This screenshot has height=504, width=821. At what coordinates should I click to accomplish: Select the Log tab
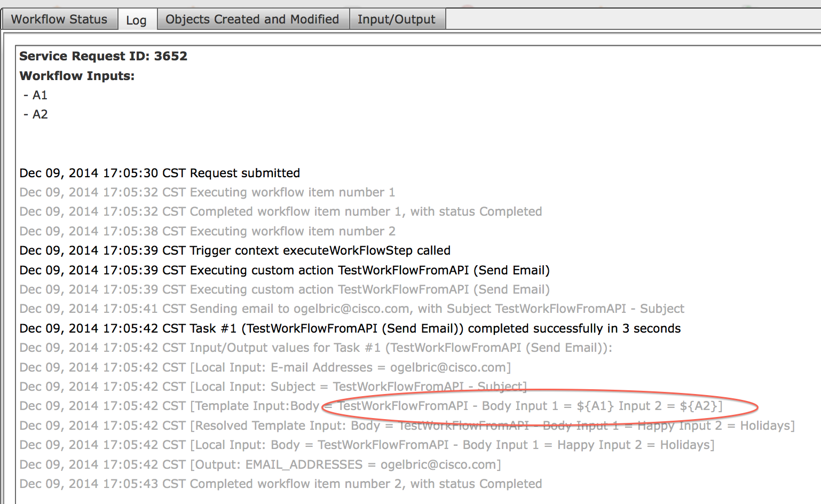tap(137, 20)
